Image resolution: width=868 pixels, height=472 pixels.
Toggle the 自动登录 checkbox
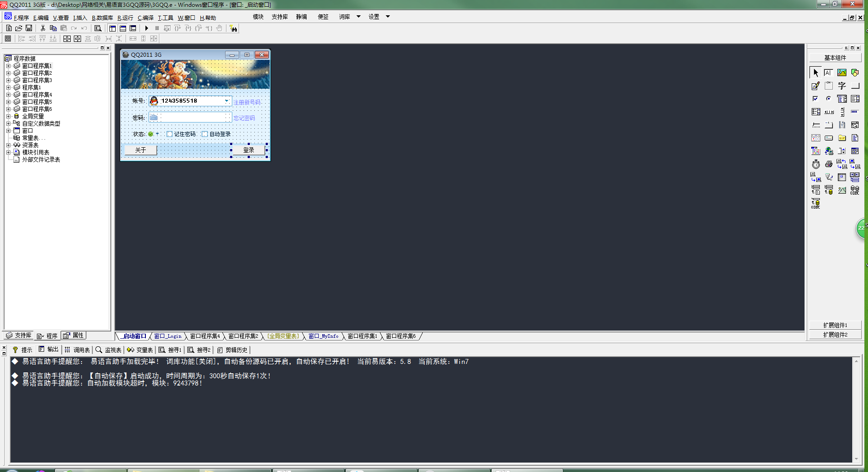point(205,134)
